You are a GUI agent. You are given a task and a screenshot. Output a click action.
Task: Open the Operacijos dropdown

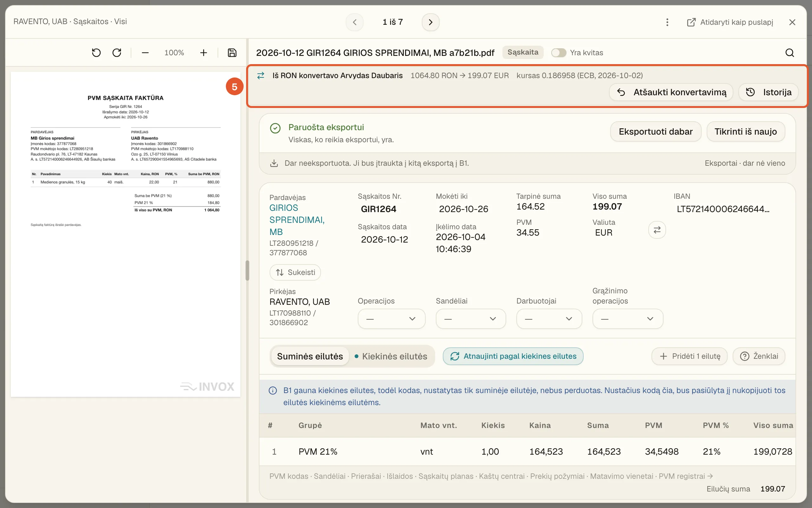pyautogui.click(x=392, y=319)
